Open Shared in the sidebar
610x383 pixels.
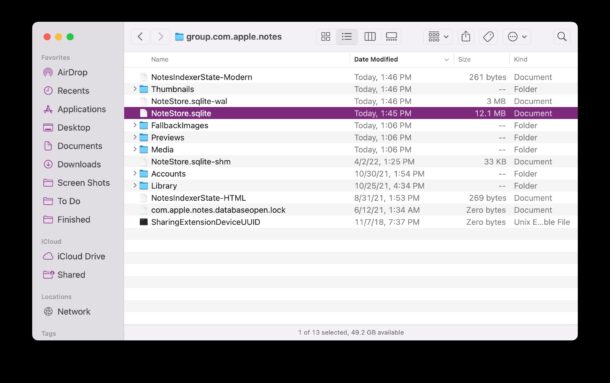coord(64,275)
